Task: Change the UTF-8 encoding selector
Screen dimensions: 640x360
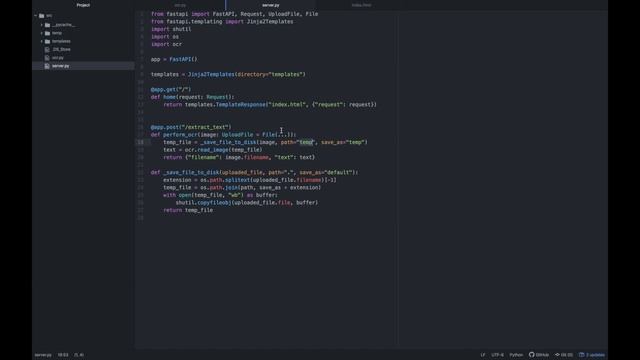Action: [497, 355]
